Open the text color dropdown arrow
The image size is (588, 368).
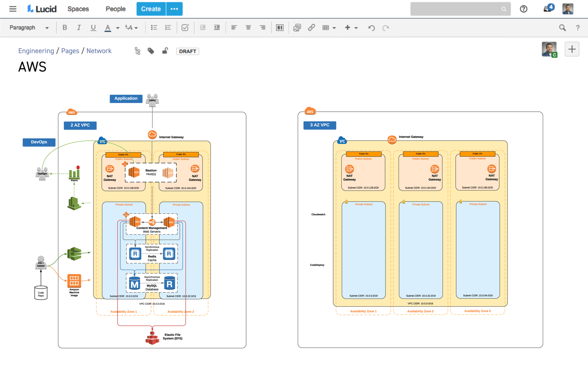pos(118,27)
